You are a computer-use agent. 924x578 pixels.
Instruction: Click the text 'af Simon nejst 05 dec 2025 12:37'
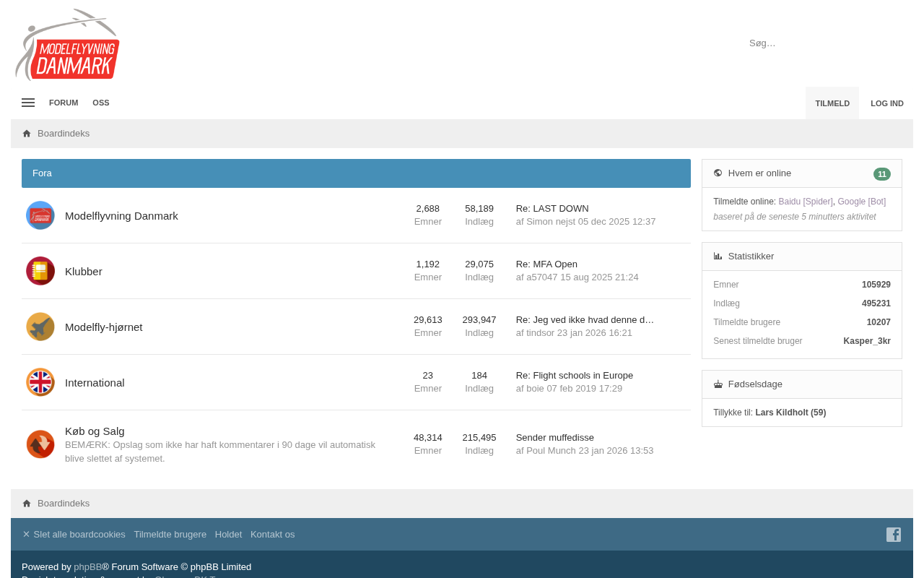(x=586, y=222)
